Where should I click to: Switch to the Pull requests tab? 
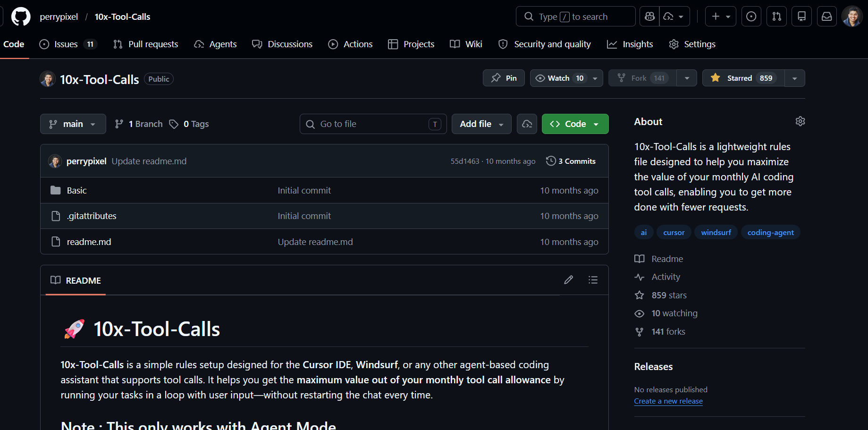[146, 44]
